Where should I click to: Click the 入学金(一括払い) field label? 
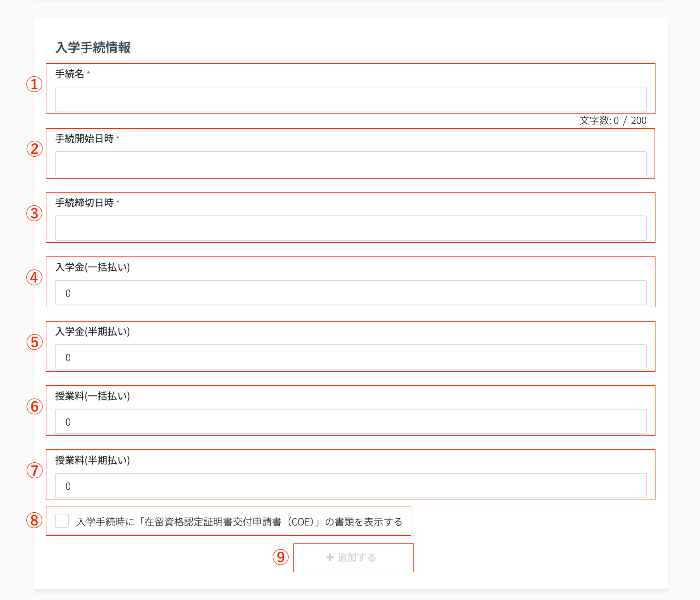click(93, 267)
